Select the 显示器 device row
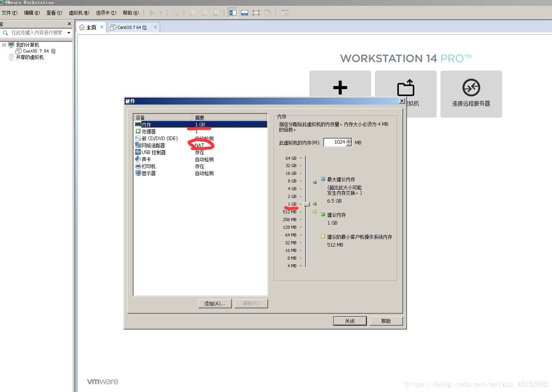552x392 pixels. (200, 173)
